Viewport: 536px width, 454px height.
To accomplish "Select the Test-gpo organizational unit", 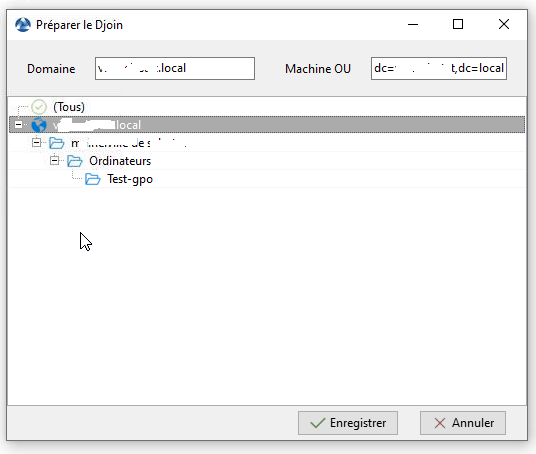I will point(130,179).
